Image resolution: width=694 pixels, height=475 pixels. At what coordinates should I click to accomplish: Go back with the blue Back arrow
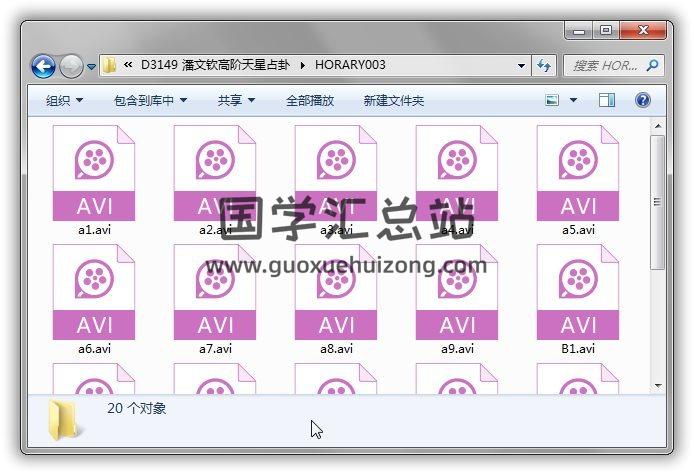pos(43,66)
